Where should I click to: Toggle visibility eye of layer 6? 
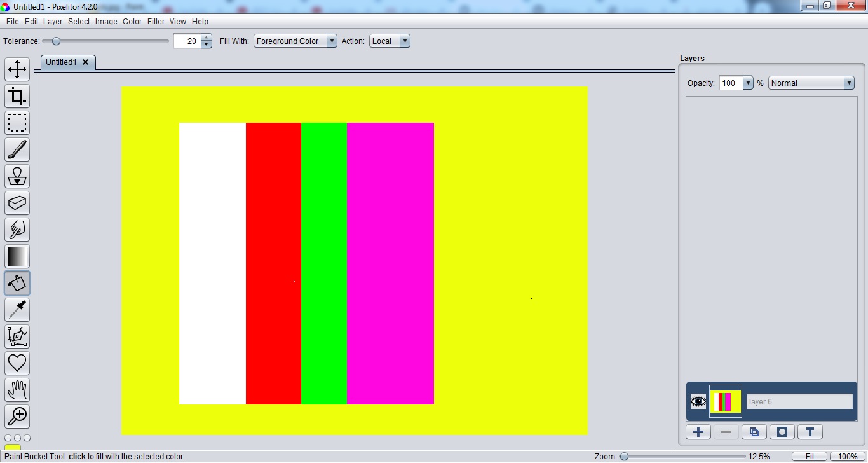point(698,401)
